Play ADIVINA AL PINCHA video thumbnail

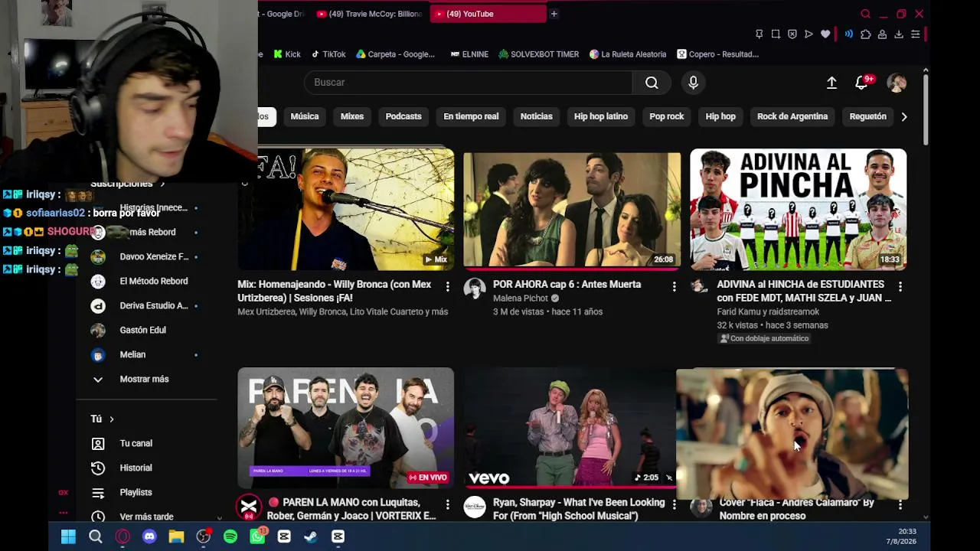pyautogui.click(x=798, y=209)
